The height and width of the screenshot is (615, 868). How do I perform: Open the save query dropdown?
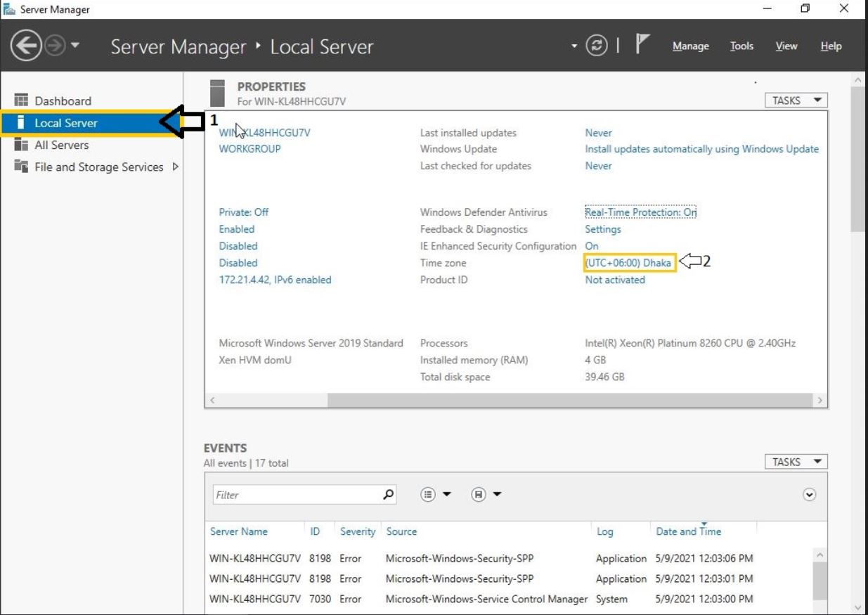pos(487,495)
